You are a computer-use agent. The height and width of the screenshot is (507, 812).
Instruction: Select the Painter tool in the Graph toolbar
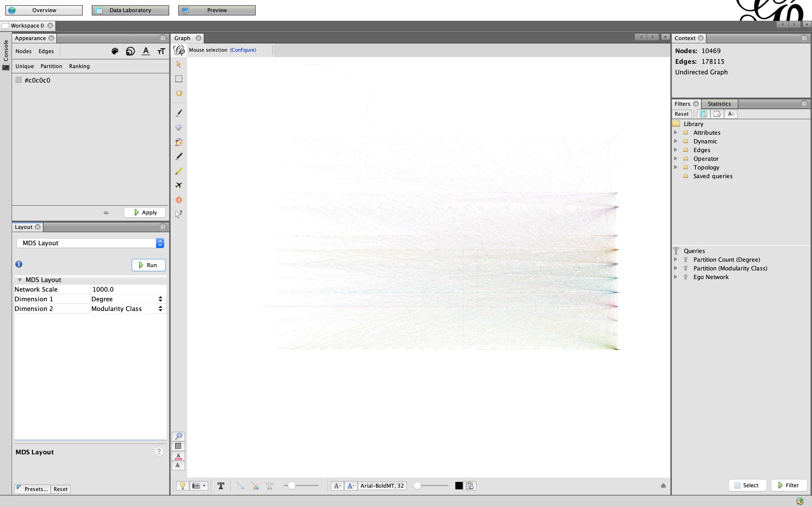click(x=179, y=113)
